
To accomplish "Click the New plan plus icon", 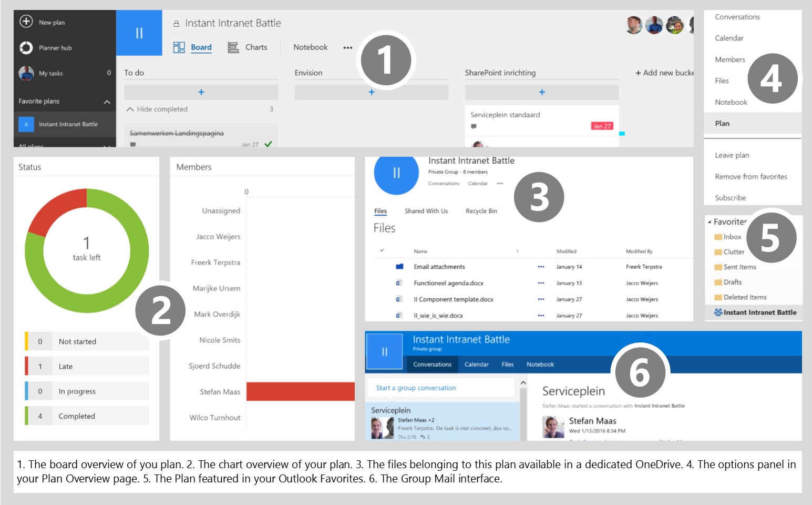I will pyautogui.click(x=26, y=22).
